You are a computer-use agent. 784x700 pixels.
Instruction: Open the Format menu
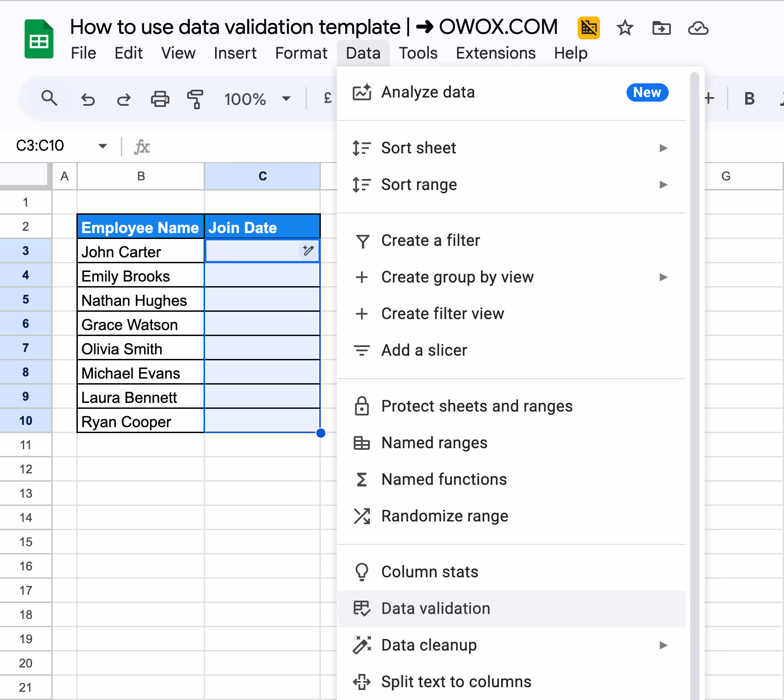(301, 53)
